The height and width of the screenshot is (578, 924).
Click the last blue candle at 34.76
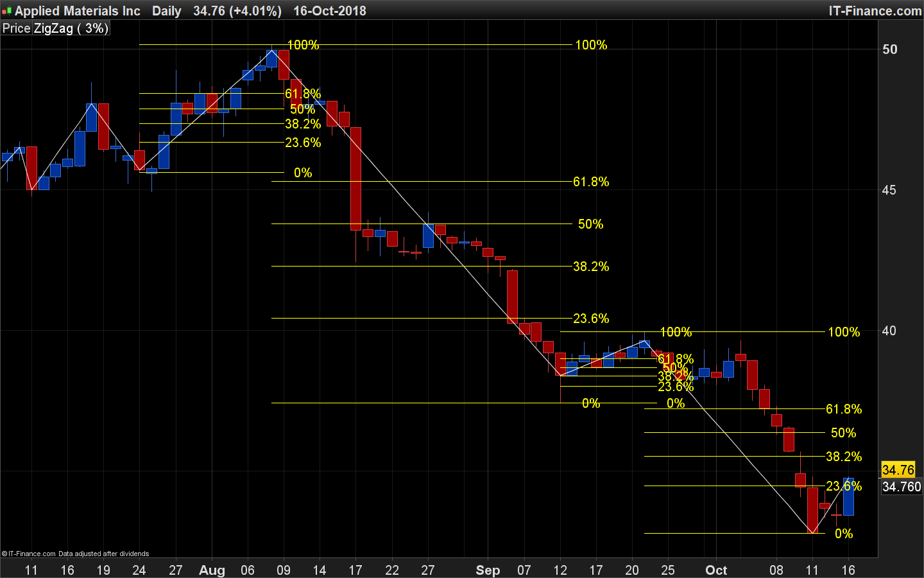pyautogui.click(x=848, y=496)
